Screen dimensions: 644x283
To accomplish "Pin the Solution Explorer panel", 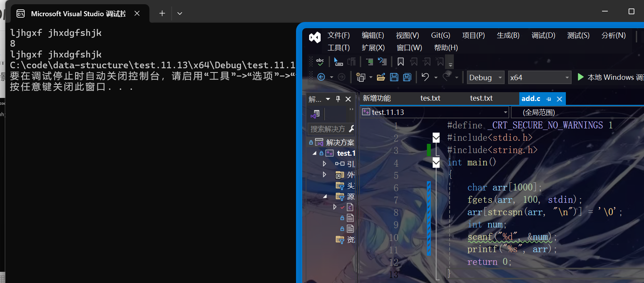I will 338,99.
